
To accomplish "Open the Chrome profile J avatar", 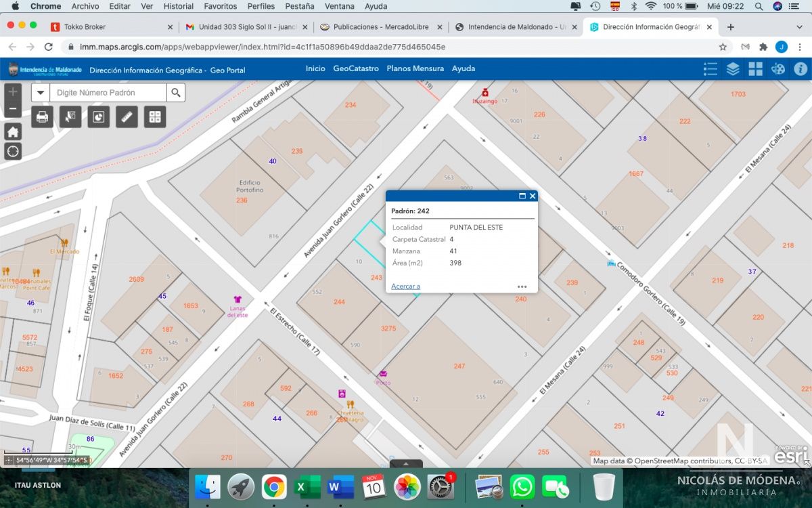I will 782,47.
